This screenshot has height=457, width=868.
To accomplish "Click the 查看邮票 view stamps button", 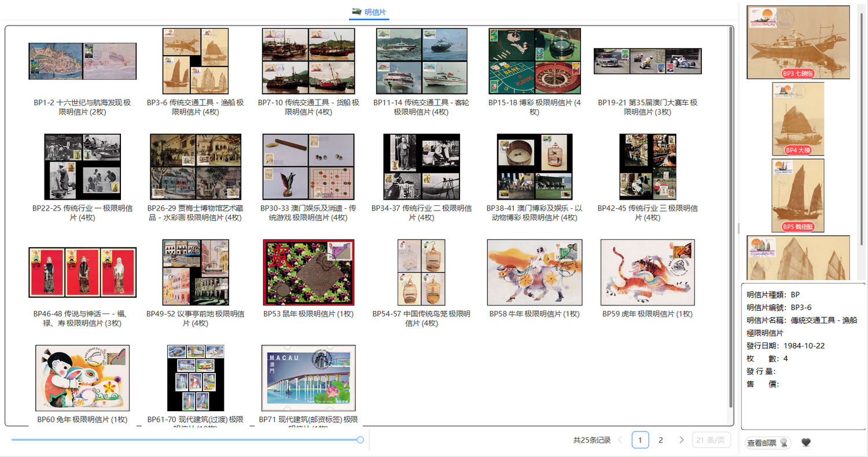I will tap(767, 443).
